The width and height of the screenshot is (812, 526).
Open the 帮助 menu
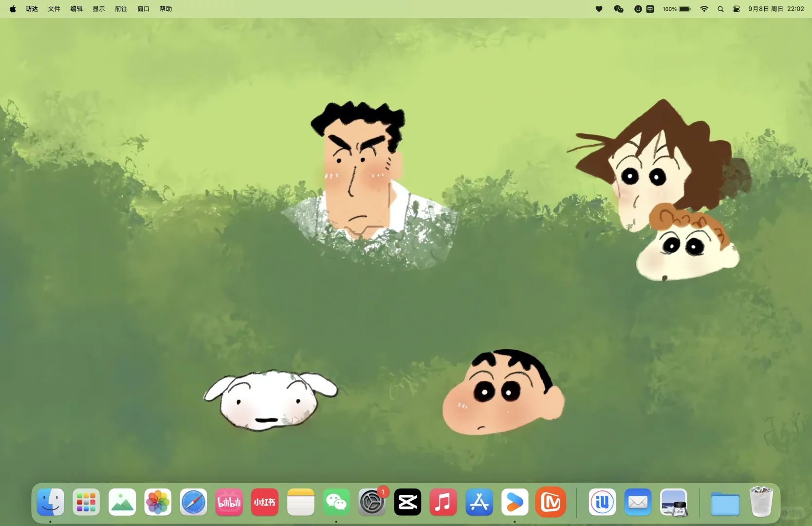pyautogui.click(x=166, y=9)
